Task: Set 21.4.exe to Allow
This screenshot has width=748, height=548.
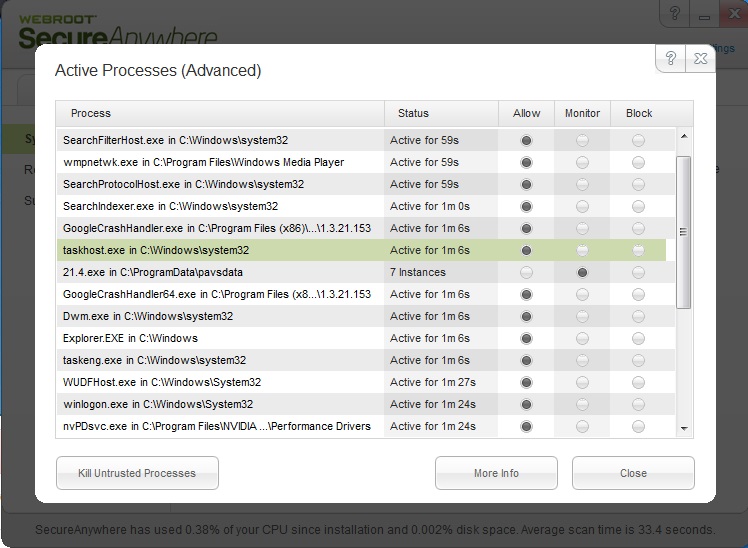Action: pyautogui.click(x=526, y=272)
